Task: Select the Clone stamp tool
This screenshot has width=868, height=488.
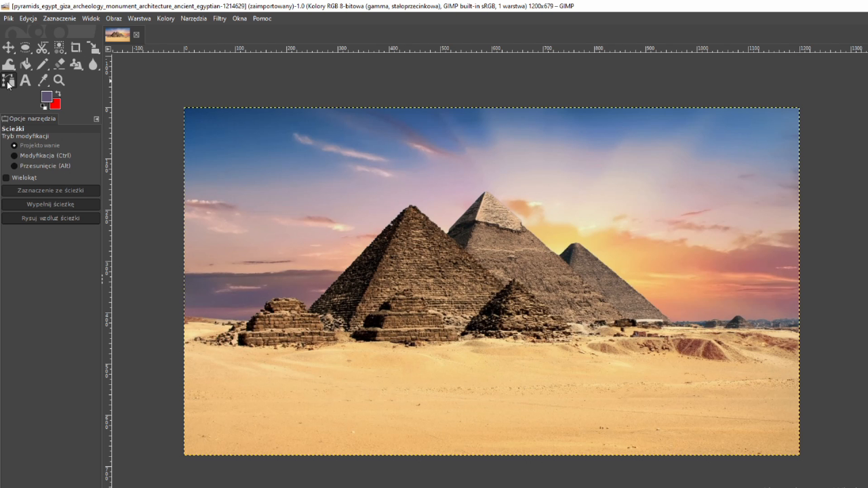Action: (76, 64)
